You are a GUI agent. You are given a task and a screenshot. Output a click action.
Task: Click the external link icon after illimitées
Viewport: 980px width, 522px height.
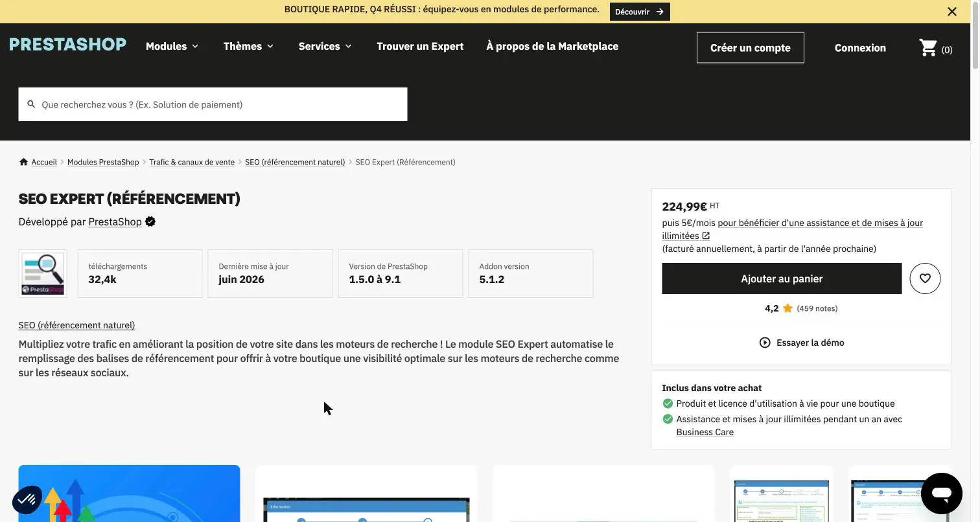pos(706,236)
